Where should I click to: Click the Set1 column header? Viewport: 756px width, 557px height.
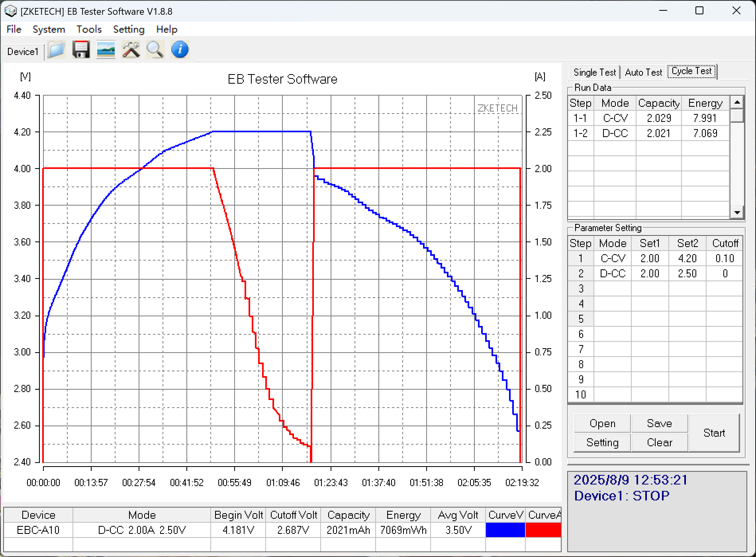coord(650,243)
